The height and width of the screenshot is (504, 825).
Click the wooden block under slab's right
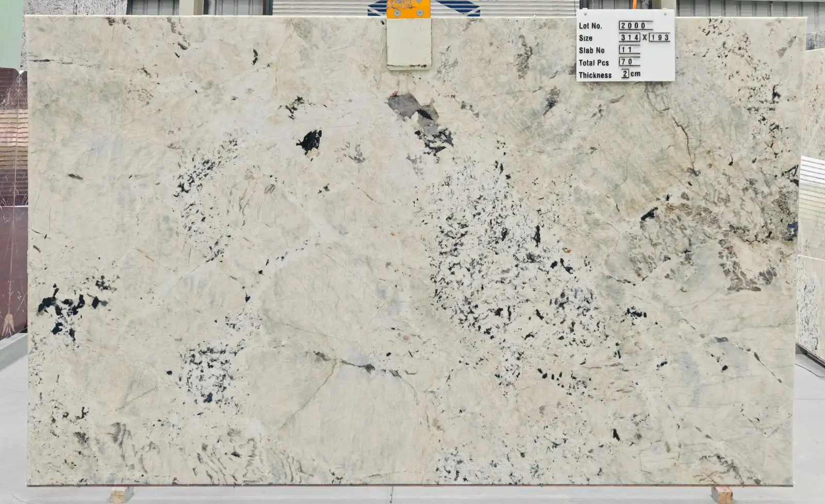coord(721,495)
